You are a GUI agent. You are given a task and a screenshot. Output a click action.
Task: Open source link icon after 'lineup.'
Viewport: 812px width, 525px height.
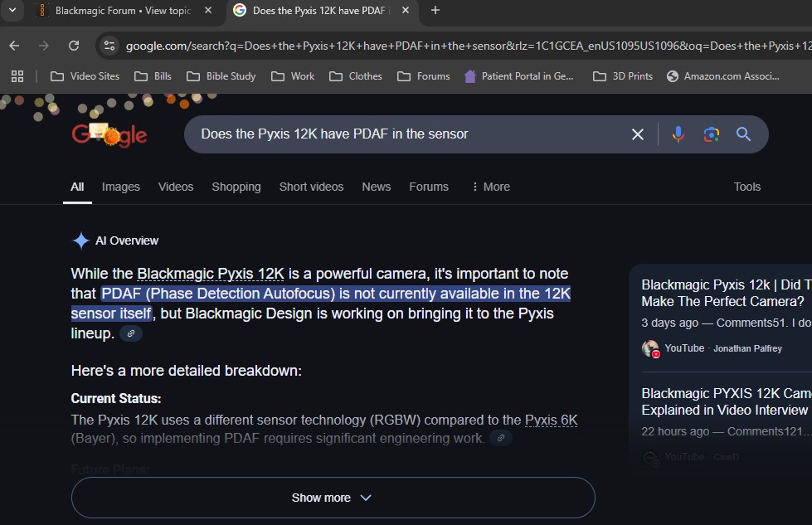pos(131,334)
